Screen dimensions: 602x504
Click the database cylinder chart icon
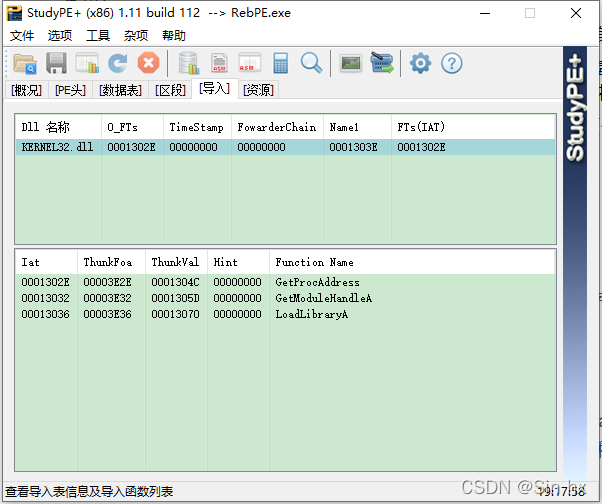click(189, 63)
